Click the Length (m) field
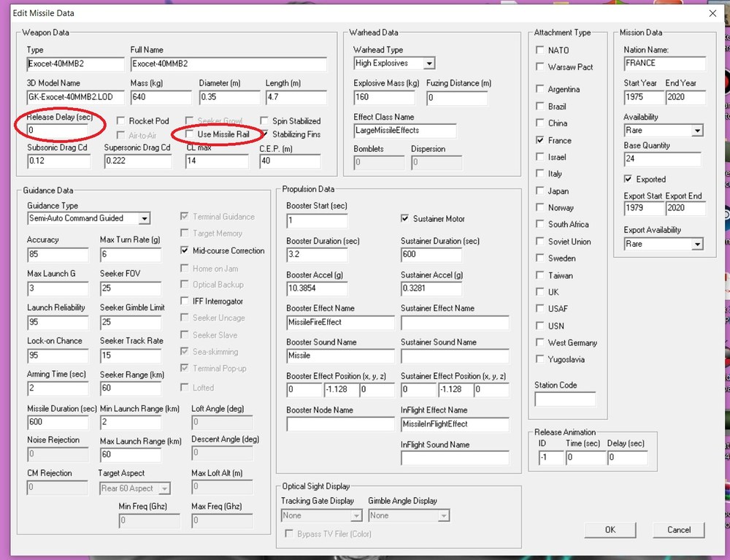Image resolution: width=730 pixels, height=560 pixels. tap(296, 97)
